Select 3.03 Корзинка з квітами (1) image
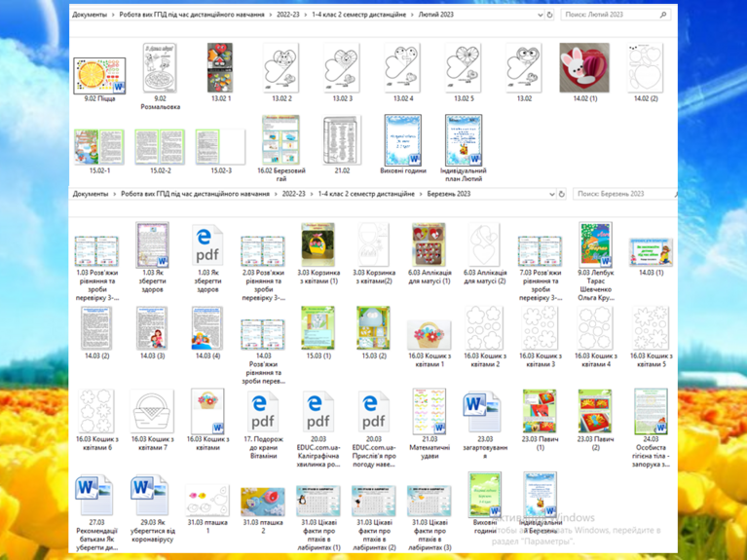This screenshot has height=560, width=747. pyautogui.click(x=318, y=244)
